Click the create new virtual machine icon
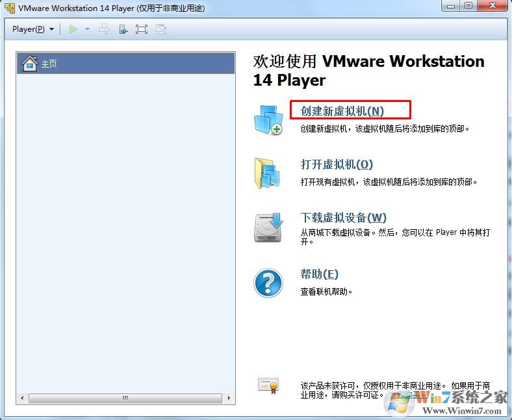Image resolution: width=512 pixels, height=420 pixels. pyautogui.click(x=268, y=119)
